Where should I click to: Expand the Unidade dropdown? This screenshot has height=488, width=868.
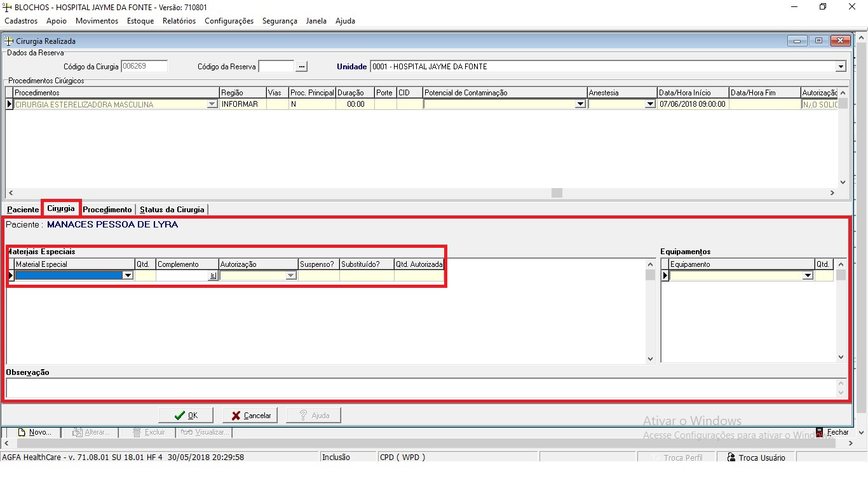(841, 67)
